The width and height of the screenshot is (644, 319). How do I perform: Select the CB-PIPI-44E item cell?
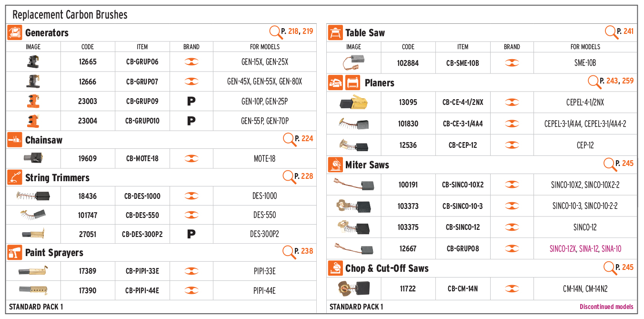[142, 290]
